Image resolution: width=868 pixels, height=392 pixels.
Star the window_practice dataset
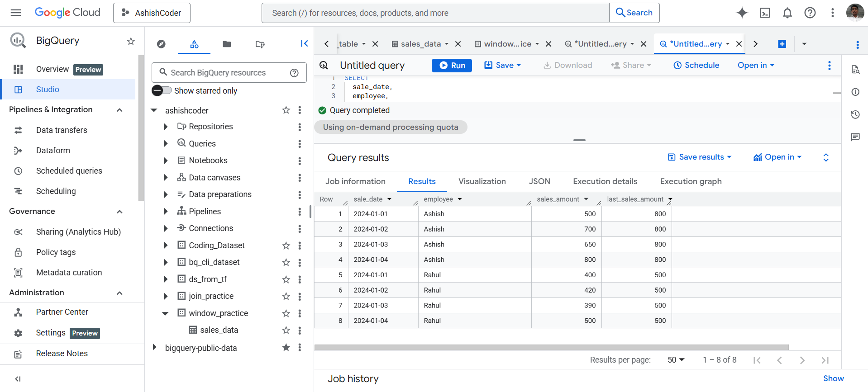tap(286, 313)
